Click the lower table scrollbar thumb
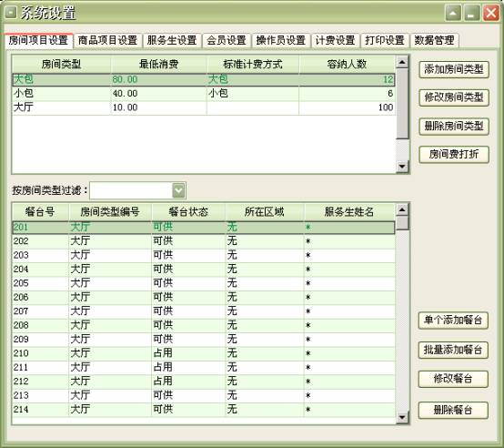504x448 pixels. [402, 223]
